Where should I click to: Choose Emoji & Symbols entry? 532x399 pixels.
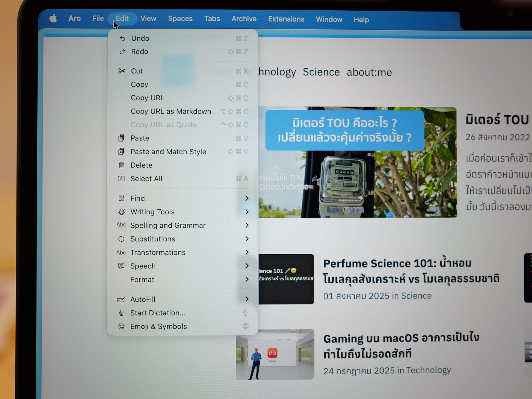[x=182, y=326]
